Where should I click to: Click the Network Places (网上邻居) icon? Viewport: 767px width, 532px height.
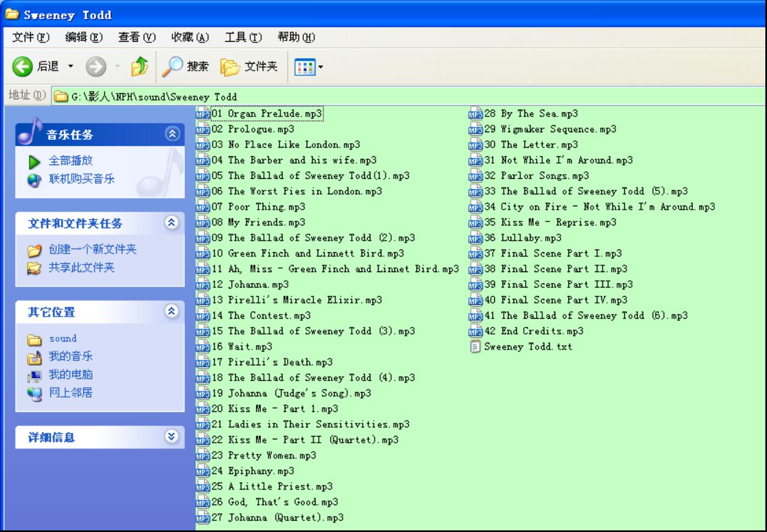coord(35,393)
